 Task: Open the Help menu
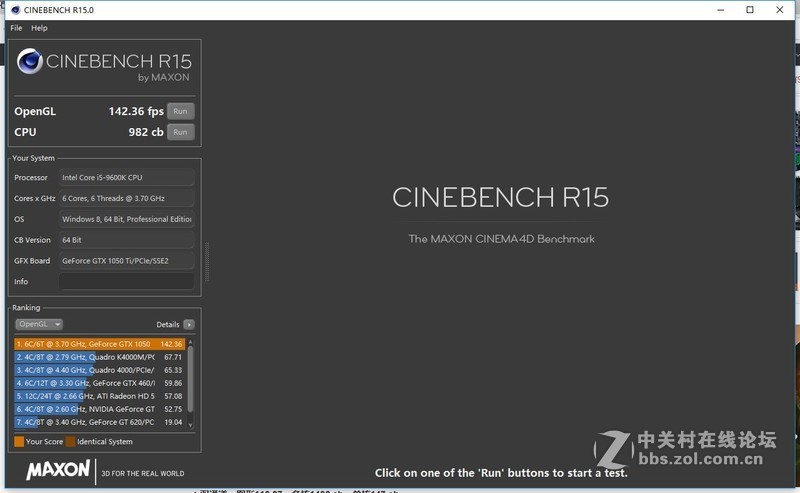(39, 28)
